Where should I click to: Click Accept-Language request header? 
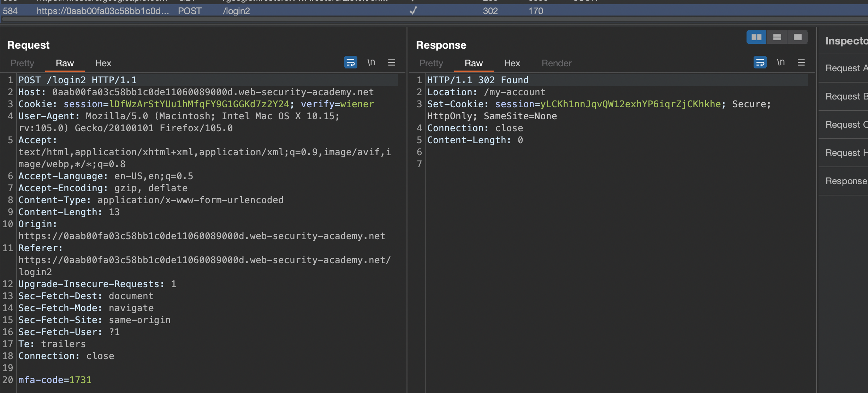(x=106, y=176)
